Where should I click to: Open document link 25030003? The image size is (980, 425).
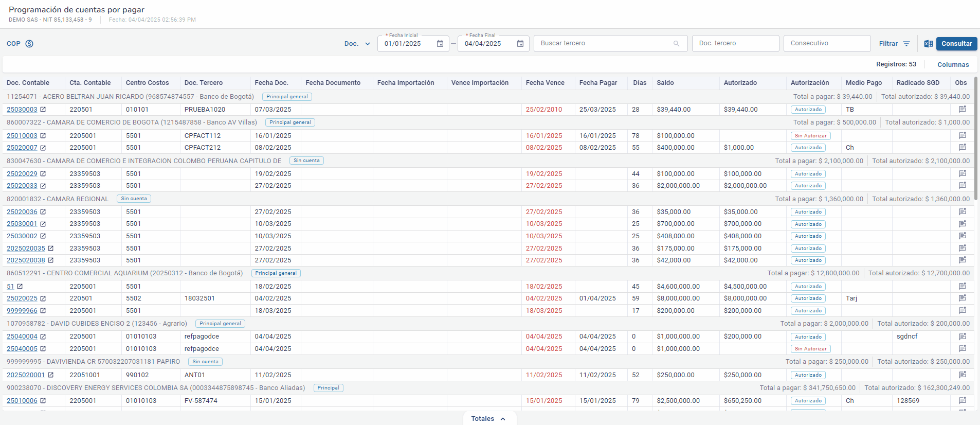22,110
